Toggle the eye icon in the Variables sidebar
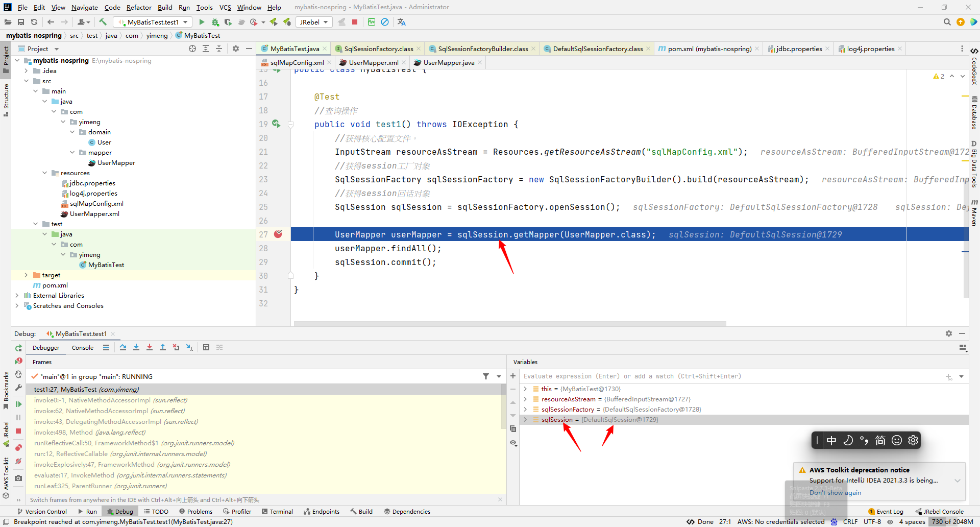Viewport: 980px width, 527px height. point(513,443)
